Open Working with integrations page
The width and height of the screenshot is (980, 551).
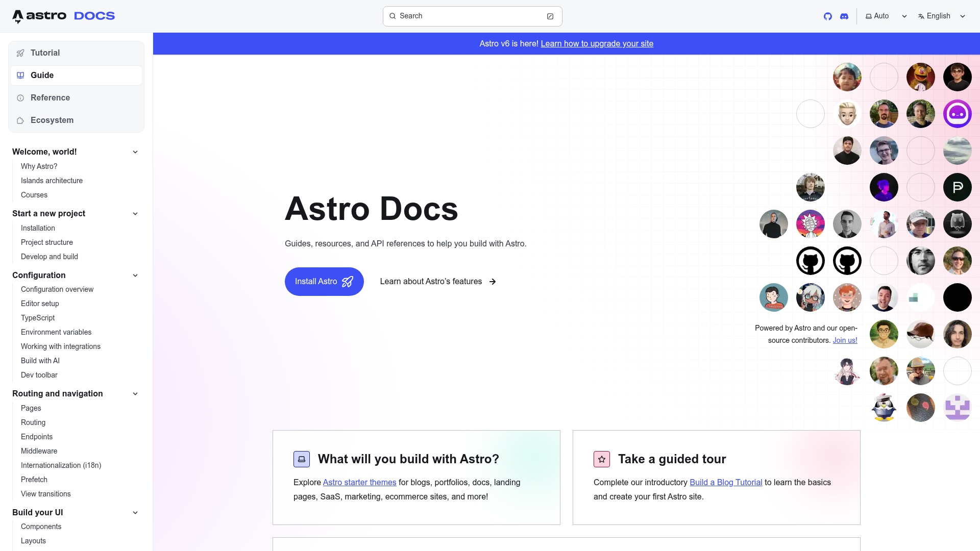(61, 346)
